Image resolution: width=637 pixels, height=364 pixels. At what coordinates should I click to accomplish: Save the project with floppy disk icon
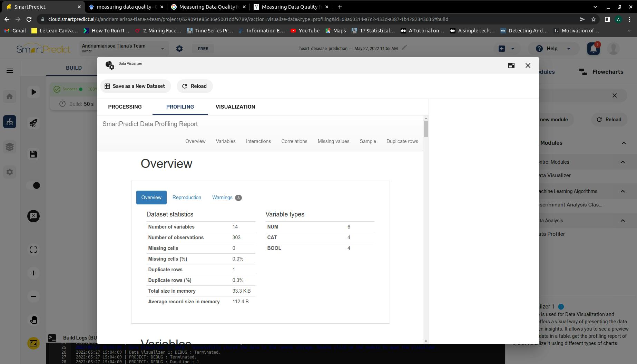(33, 154)
